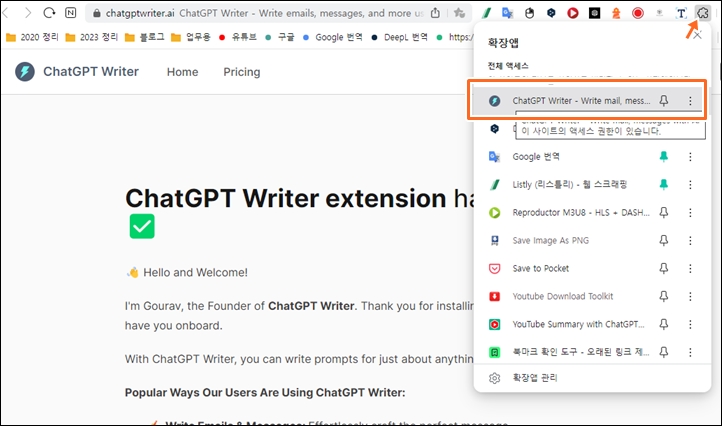
Task: Click the Google Translate toolbar extension icon
Action: [507, 13]
